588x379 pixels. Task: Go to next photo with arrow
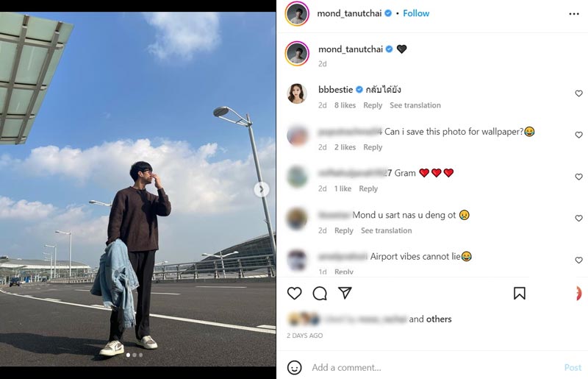pos(261,190)
